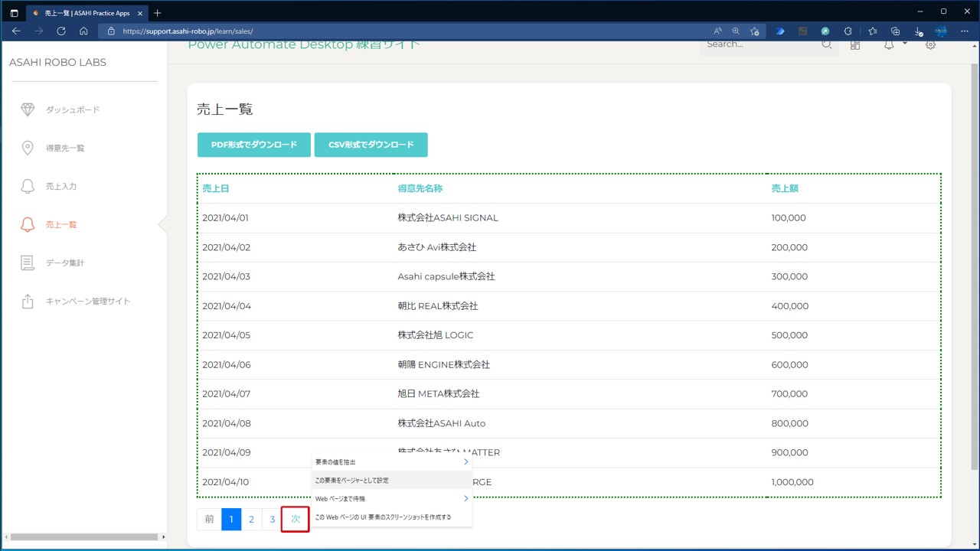Click the 700,000 amount cell
The image size is (980, 551).
pos(789,394)
